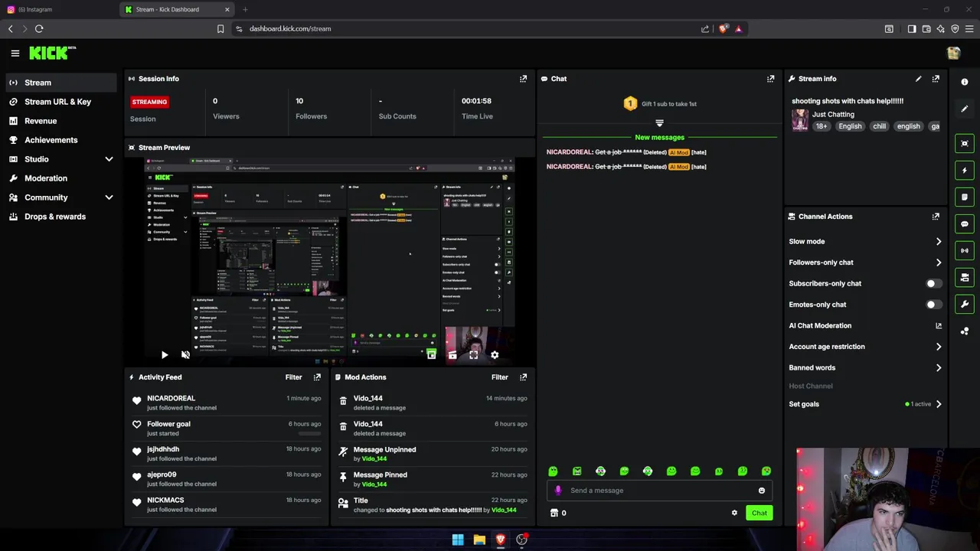
Task: Open the hamburger menu beside the Kick logo
Action: pos(15,53)
